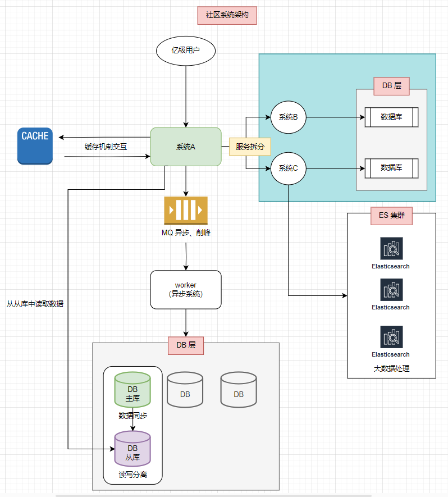
Task: Click the top Elasticsearch icon
Action: click(391, 248)
